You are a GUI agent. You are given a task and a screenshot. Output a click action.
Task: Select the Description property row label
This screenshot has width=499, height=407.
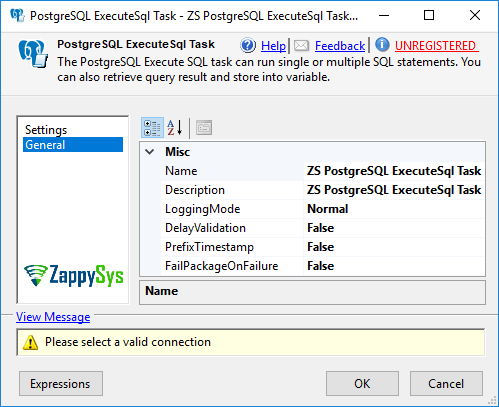coord(195,190)
